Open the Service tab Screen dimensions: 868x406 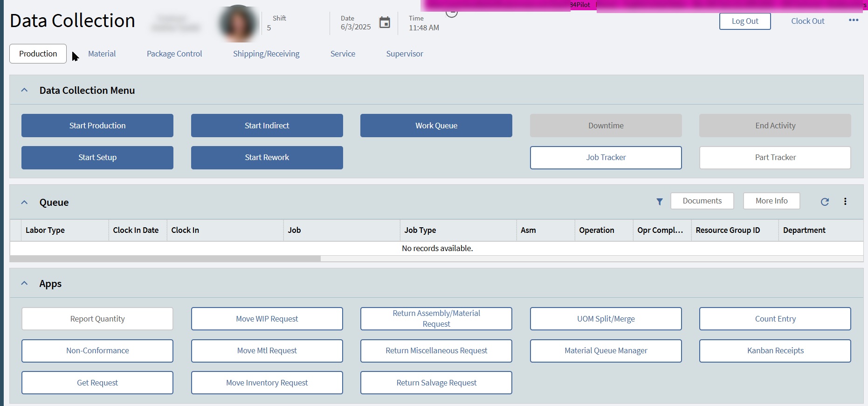343,54
